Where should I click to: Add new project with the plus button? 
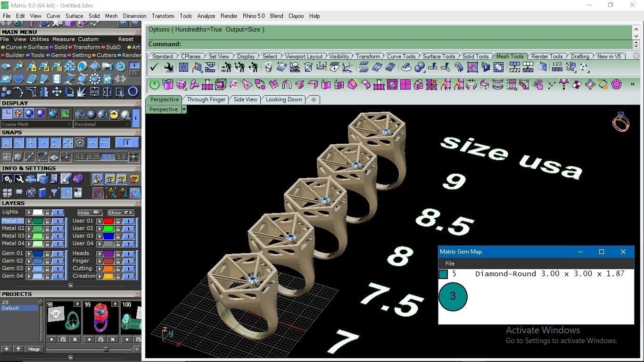[7, 349]
